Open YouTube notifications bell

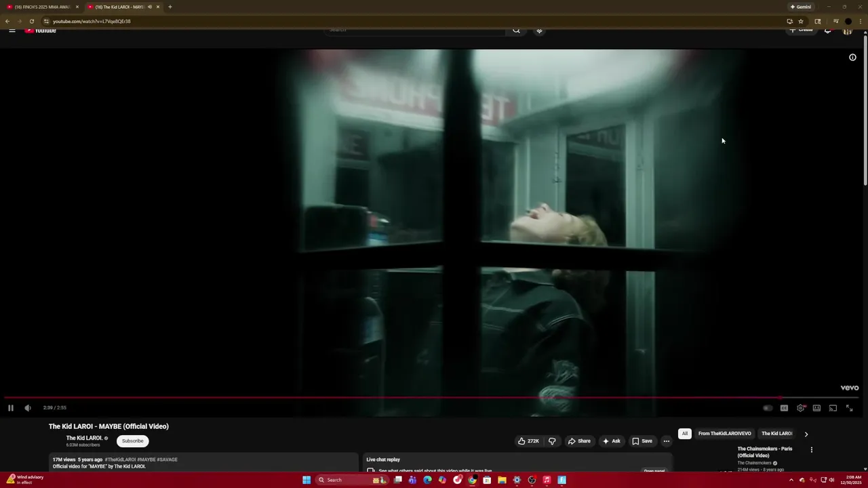(x=827, y=30)
